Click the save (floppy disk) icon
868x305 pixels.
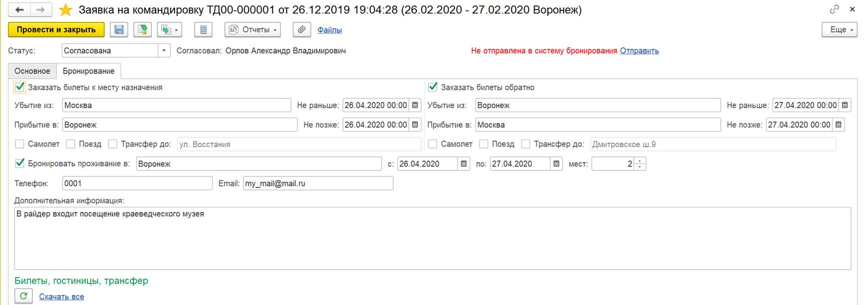point(119,30)
